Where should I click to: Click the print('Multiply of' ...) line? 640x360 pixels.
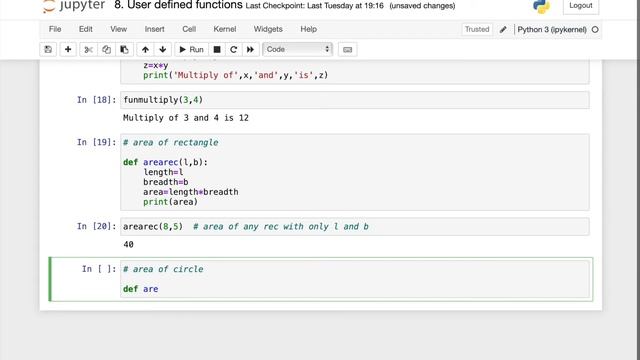click(236, 75)
